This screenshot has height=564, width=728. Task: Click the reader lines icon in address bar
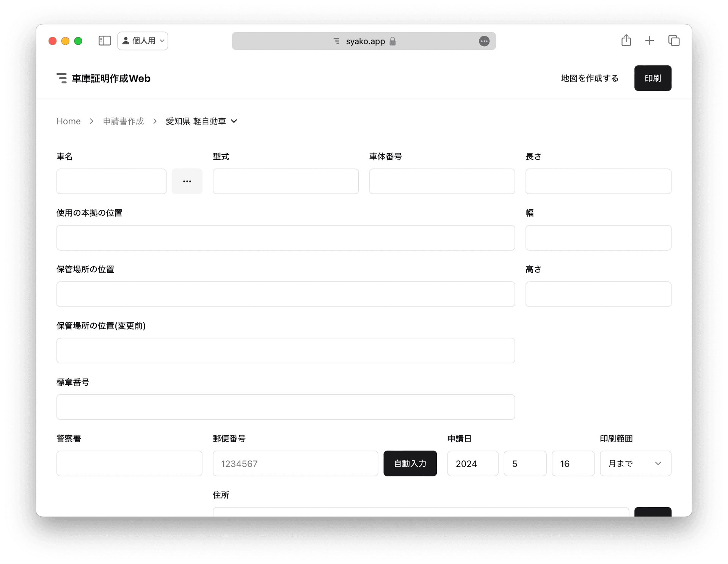[336, 41]
